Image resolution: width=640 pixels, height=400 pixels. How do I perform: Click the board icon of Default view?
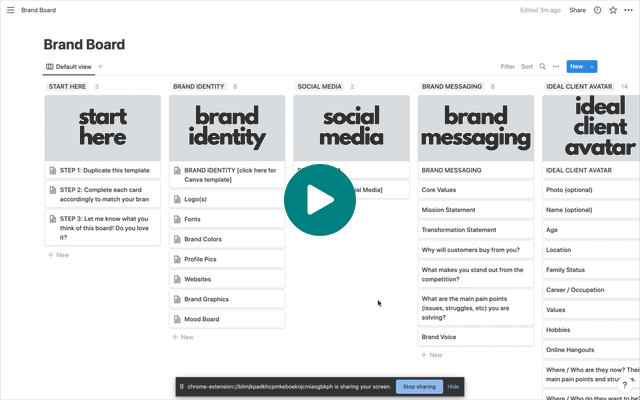tap(49, 67)
